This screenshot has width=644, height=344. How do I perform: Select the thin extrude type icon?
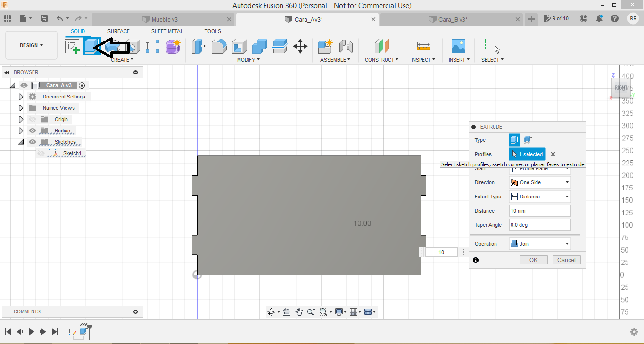point(528,140)
